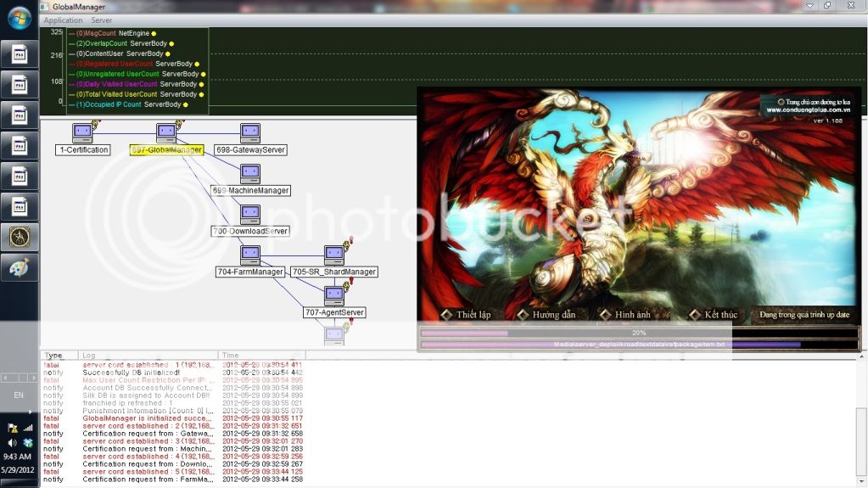Click the 698-GatewayServer computer icon
Screen dimensions: 868x488
coord(249,132)
